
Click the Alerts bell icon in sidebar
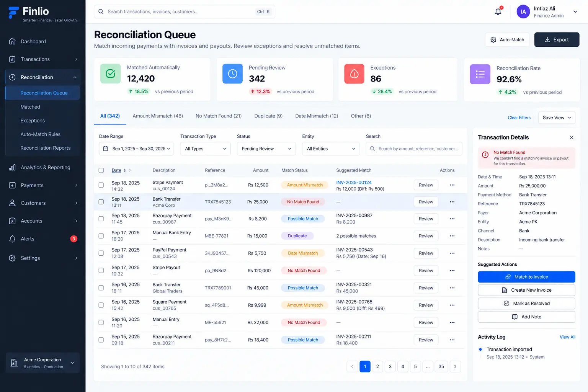[12, 239]
